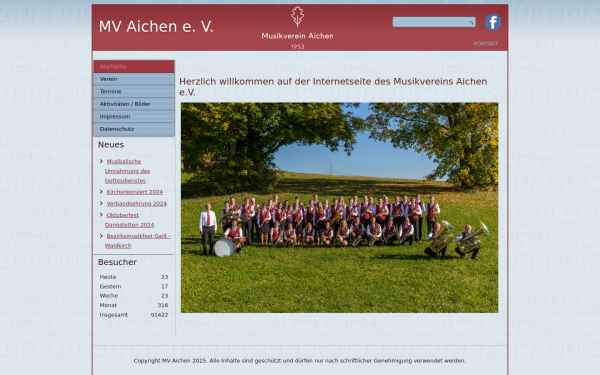Select the Startseite menu item

(x=134, y=67)
